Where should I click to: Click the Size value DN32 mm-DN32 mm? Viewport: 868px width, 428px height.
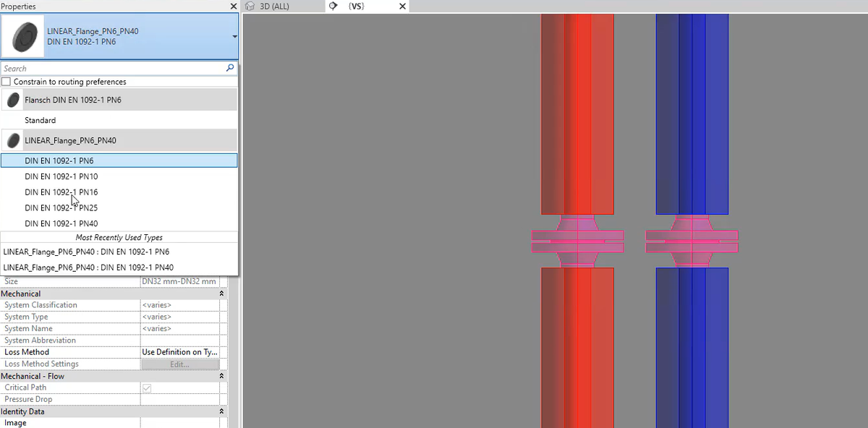point(179,281)
